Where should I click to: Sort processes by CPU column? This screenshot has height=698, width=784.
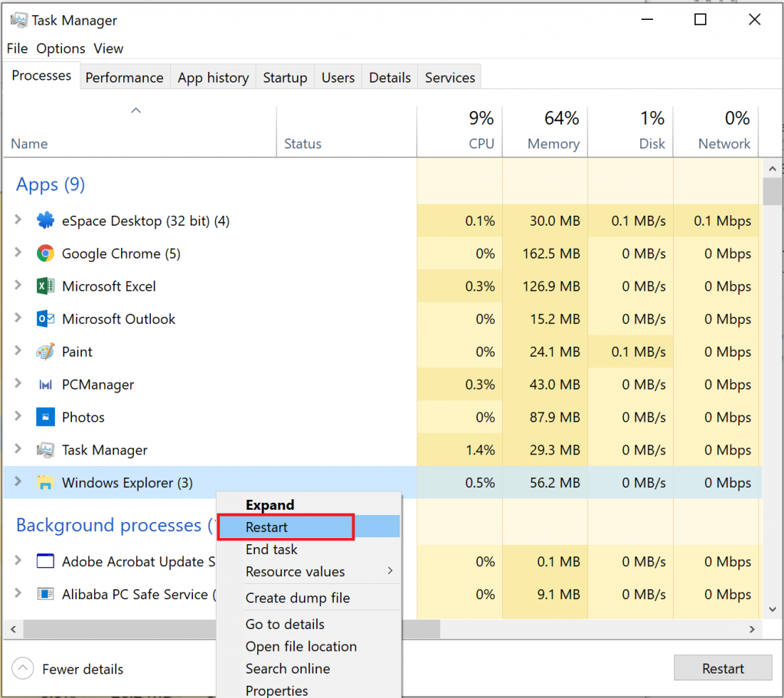click(x=459, y=131)
